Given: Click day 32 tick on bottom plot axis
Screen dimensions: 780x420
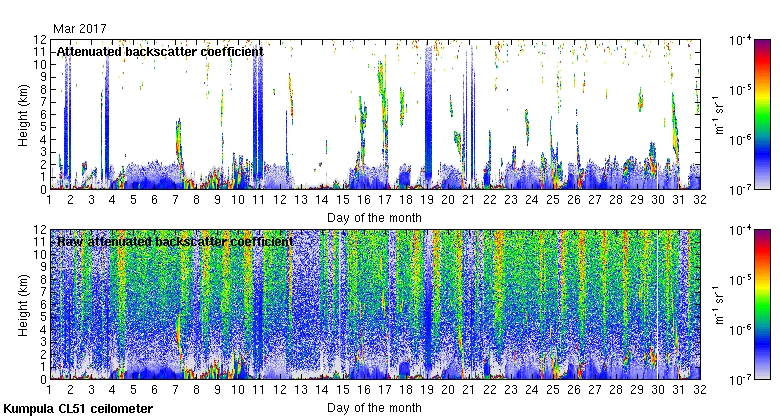Looking at the screenshot, I should coord(700,390).
